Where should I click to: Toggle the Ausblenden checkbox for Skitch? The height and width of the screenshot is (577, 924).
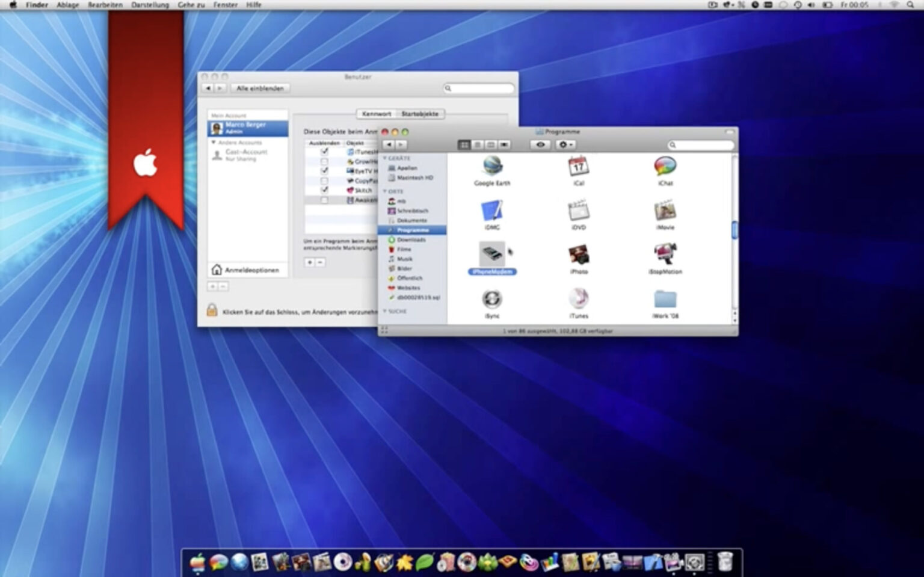(324, 190)
